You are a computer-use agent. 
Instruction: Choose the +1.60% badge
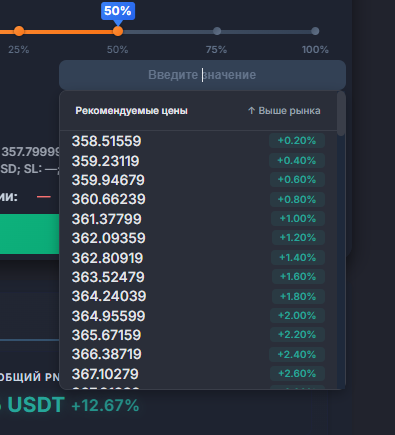[298, 277]
